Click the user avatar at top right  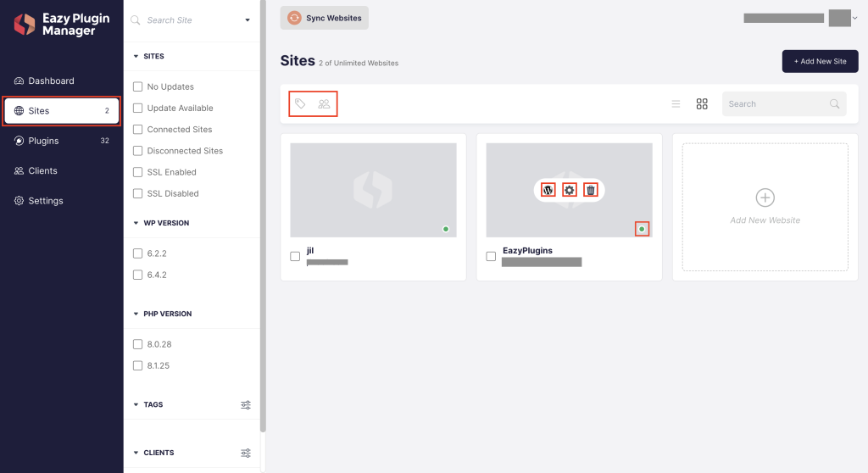pyautogui.click(x=839, y=18)
